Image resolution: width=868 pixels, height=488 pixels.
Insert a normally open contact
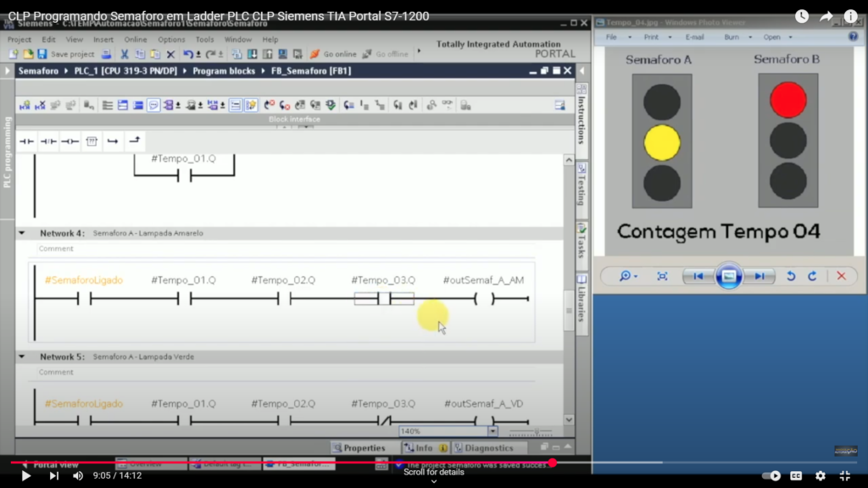tap(26, 141)
